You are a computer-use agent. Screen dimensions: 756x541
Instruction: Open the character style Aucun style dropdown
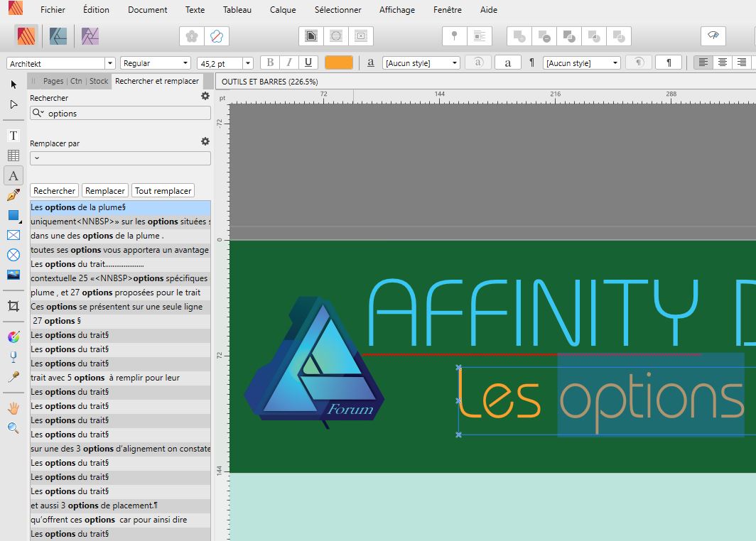421,63
